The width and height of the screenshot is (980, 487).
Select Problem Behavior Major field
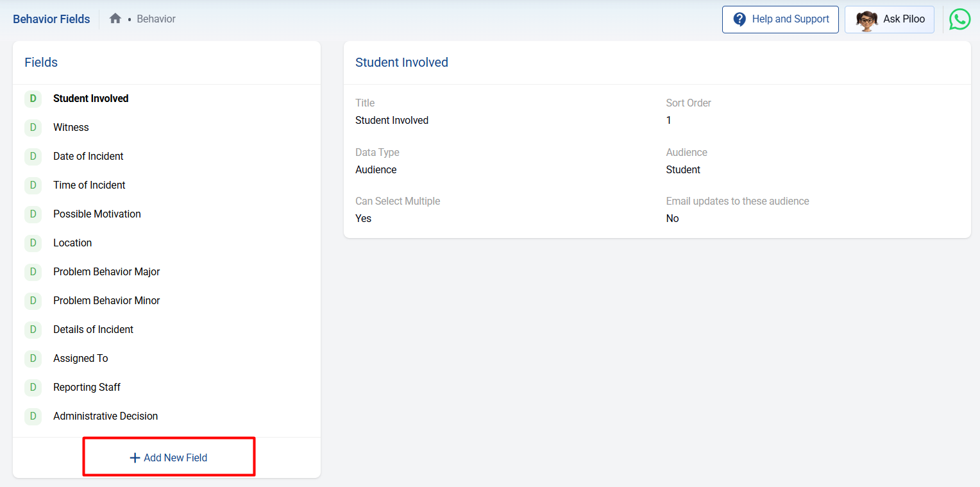[106, 272]
